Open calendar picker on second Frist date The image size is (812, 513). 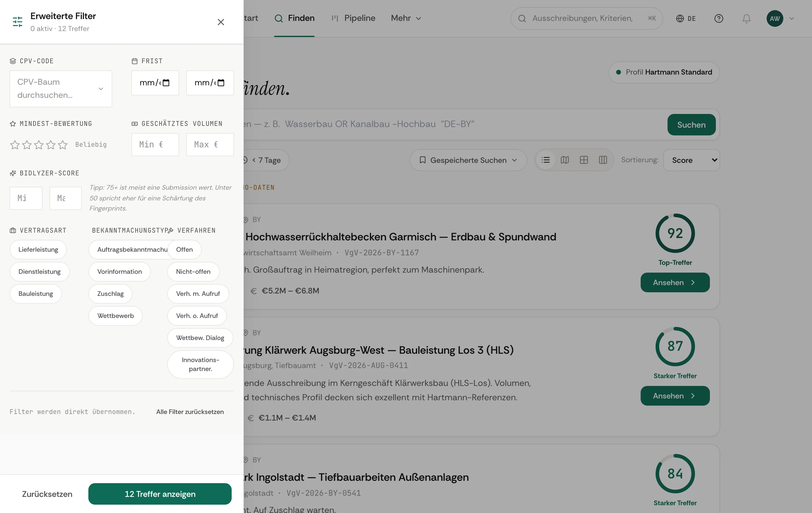click(221, 83)
